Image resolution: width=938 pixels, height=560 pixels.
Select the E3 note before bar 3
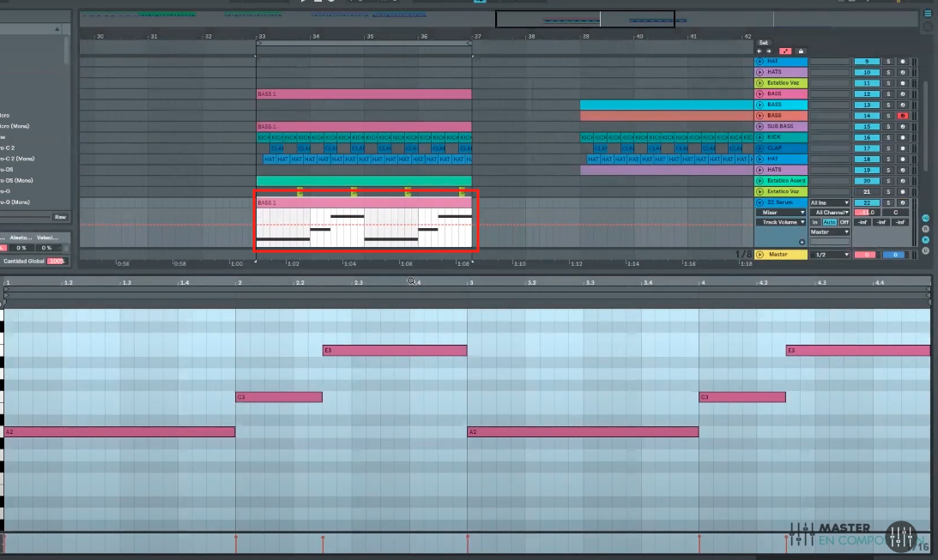click(395, 350)
